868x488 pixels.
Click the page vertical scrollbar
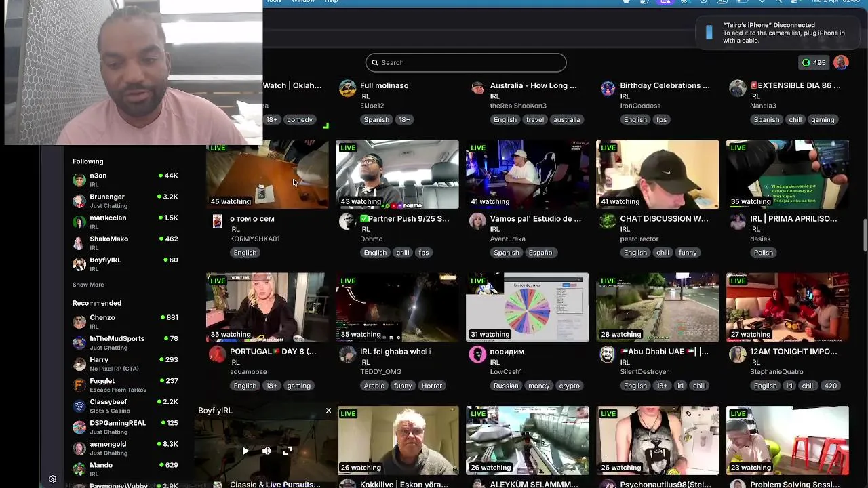[x=865, y=235]
